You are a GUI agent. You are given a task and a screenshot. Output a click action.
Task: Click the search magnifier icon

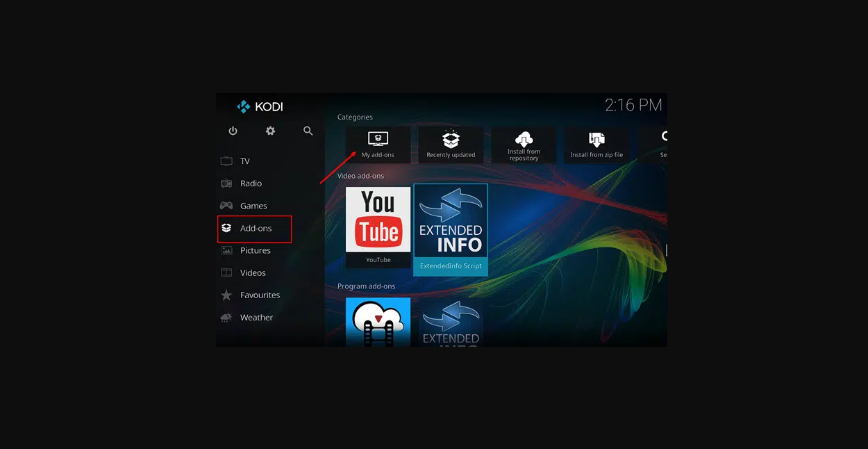click(x=308, y=131)
